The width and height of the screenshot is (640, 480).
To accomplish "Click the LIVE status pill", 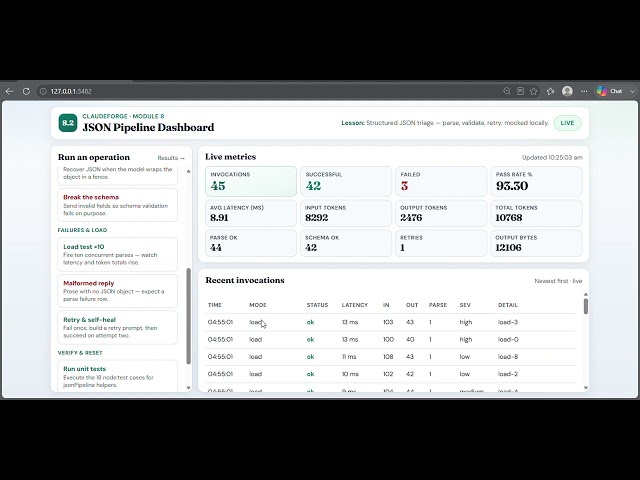I will click(x=567, y=123).
